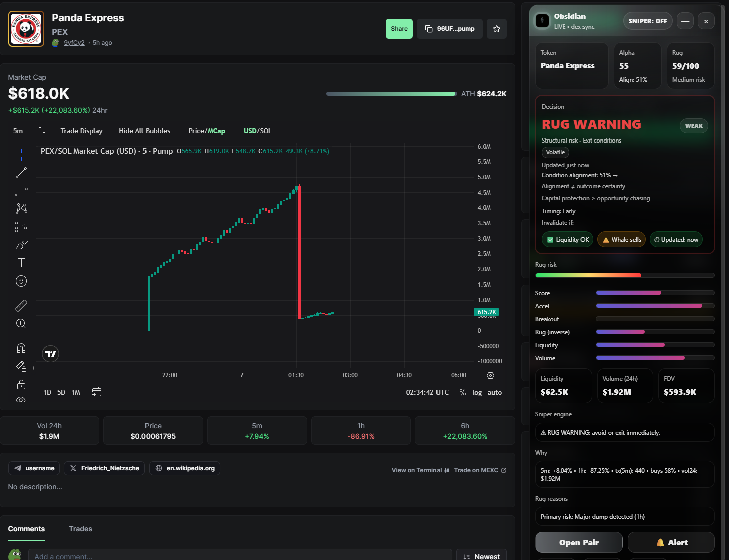This screenshot has width=729, height=560.
Task: Open the candlestick chart type icon
Action: click(42, 131)
